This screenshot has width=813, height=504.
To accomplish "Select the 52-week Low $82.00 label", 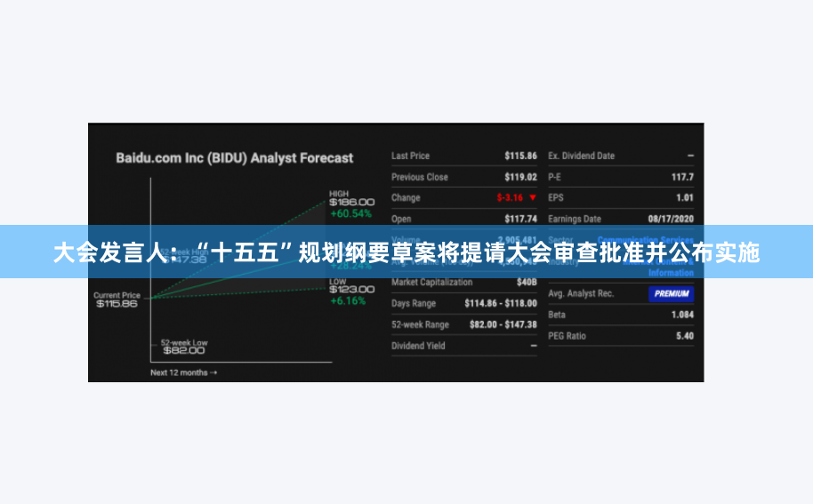I will [184, 347].
